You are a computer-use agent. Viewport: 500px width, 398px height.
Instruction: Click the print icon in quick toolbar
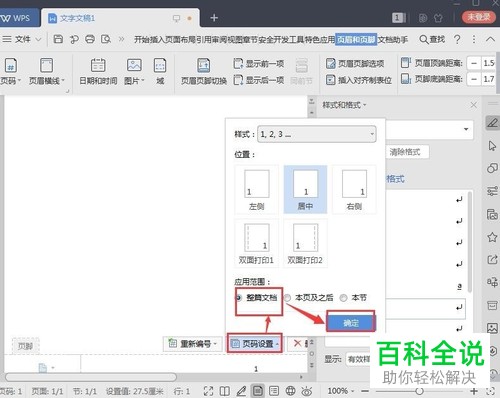click(x=90, y=39)
